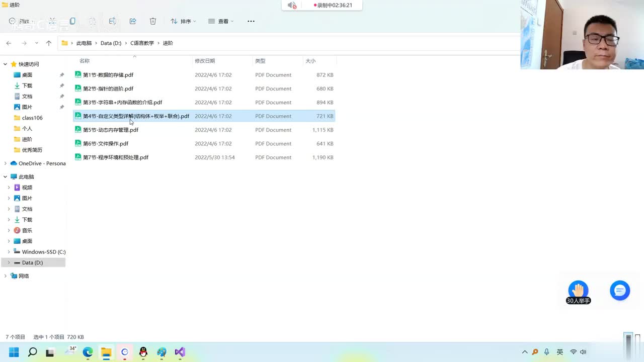This screenshot has width=644, height=362.
Task: Show hidden system tray icons
Action: click(x=525, y=352)
